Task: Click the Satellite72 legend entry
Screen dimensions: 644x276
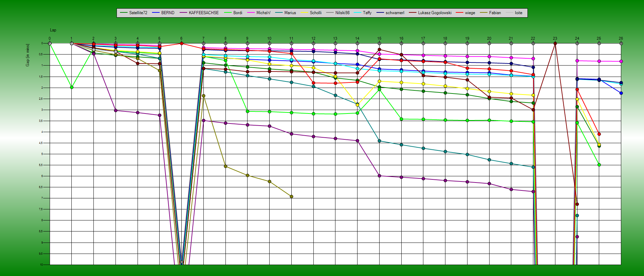Action: (134, 13)
